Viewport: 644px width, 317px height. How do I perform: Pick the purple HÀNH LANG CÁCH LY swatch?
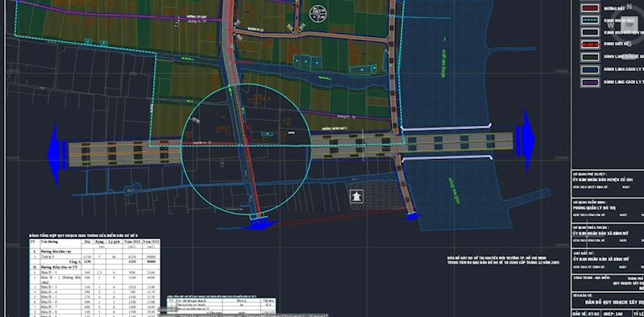pos(590,82)
